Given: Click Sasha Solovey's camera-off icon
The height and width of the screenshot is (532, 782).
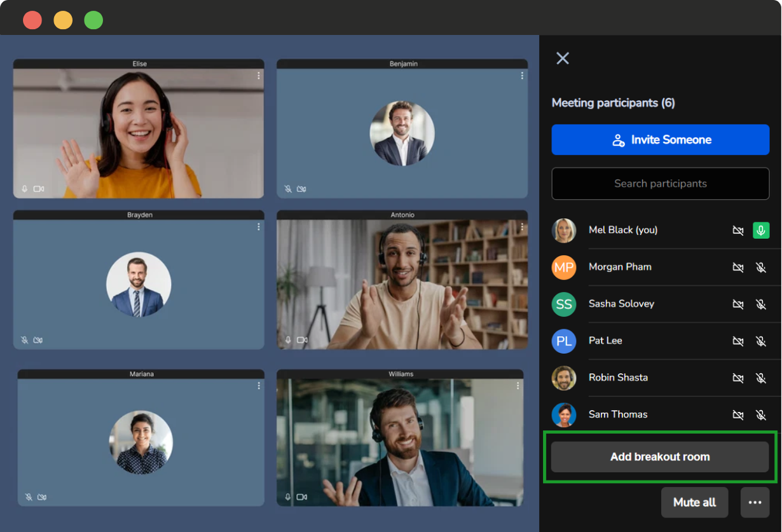Looking at the screenshot, I should tap(738, 304).
